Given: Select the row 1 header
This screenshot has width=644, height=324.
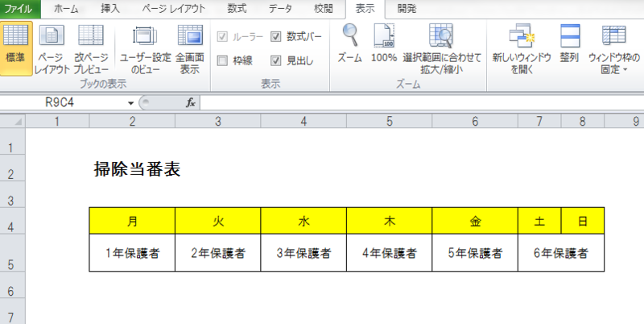Looking at the screenshot, I should (12, 141).
